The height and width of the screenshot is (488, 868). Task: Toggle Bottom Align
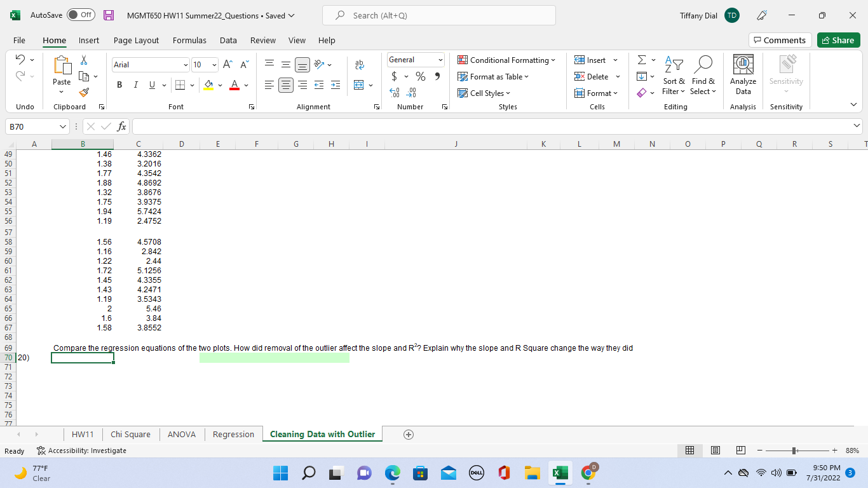pos(302,64)
